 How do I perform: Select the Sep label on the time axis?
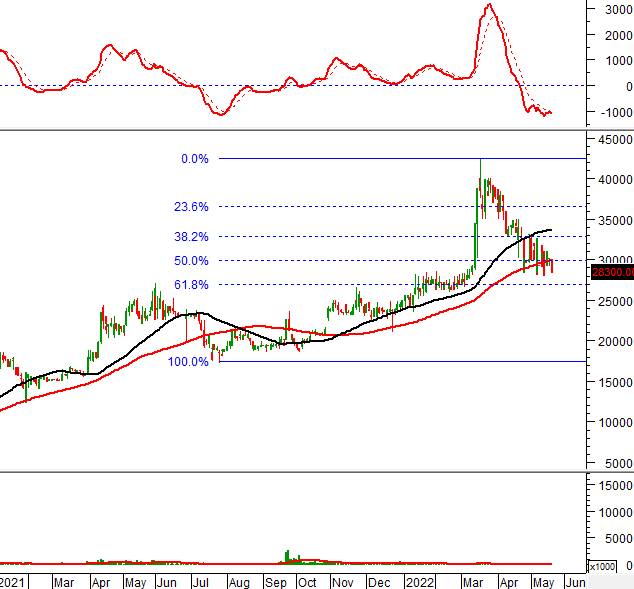pos(275,581)
